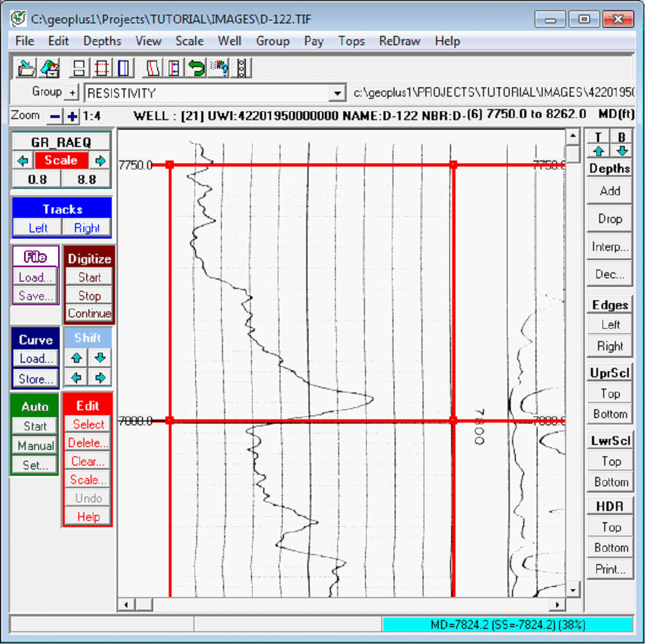
Task: Click the green undo arrow toolbar icon
Action: click(196, 68)
